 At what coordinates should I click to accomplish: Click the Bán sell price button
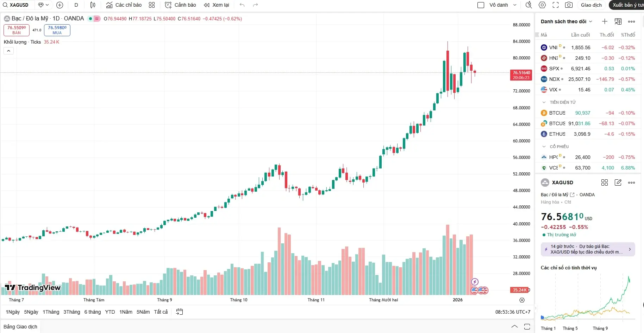pos(17,30)
